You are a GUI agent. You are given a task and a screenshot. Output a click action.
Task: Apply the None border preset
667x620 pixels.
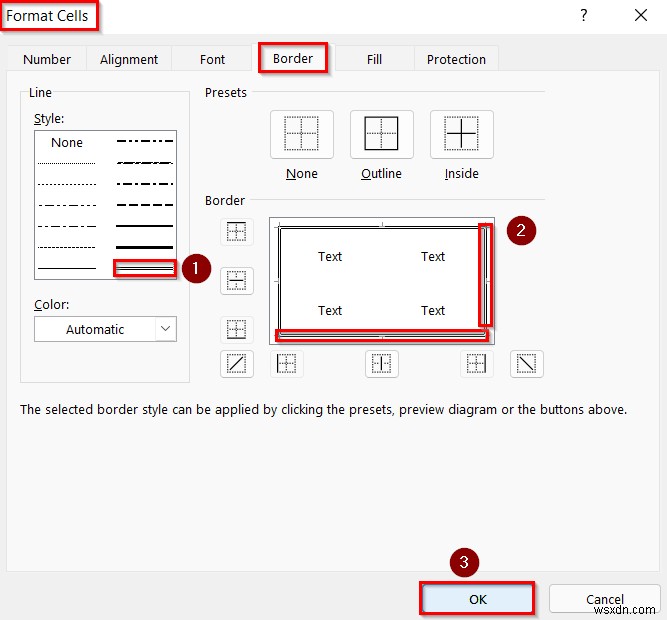pos(302,134)
